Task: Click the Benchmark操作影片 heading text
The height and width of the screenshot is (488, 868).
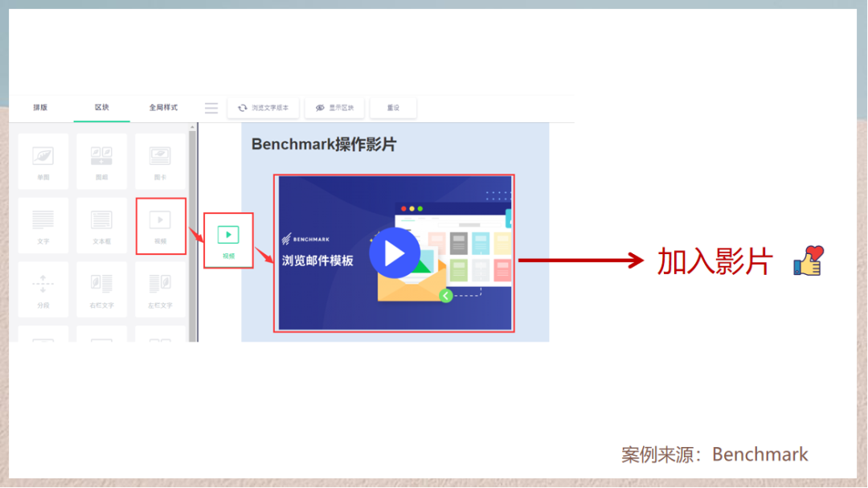Action: tap(324, 145)
